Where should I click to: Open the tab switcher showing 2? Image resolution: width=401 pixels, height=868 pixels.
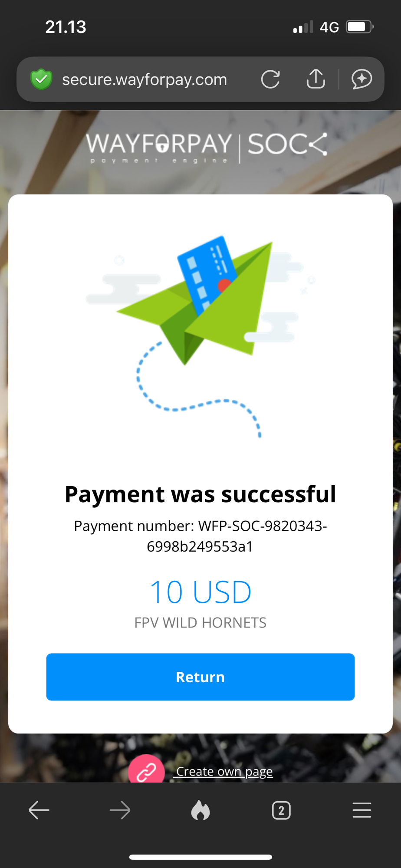[x=281, y=810]
